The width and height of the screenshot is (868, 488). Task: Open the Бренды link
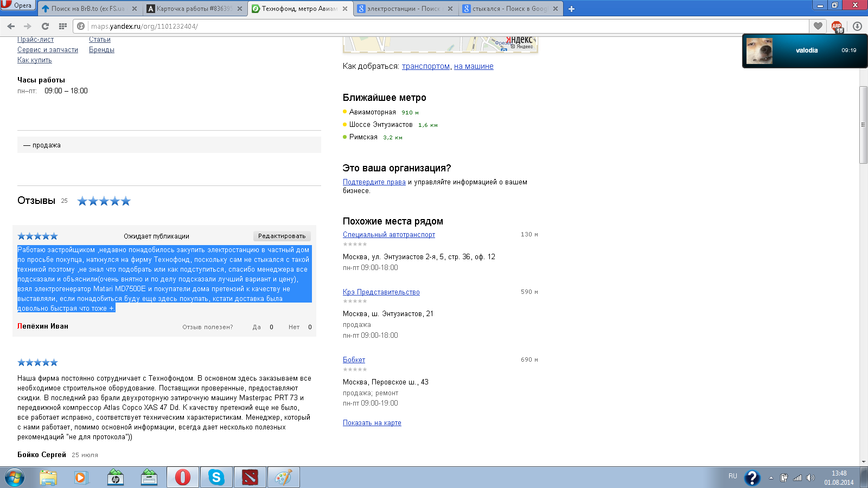click(101, 50)
